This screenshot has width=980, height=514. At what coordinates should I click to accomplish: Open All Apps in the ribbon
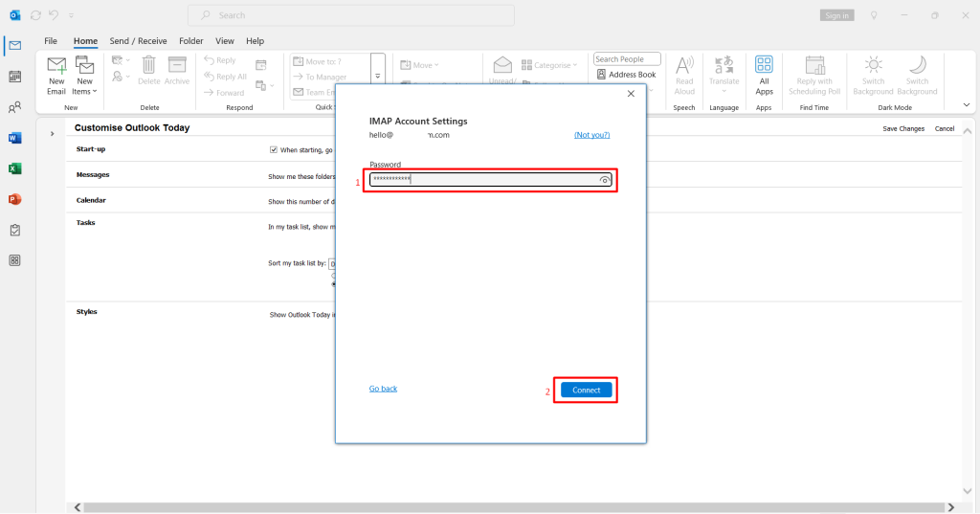(x=764, y=76)
